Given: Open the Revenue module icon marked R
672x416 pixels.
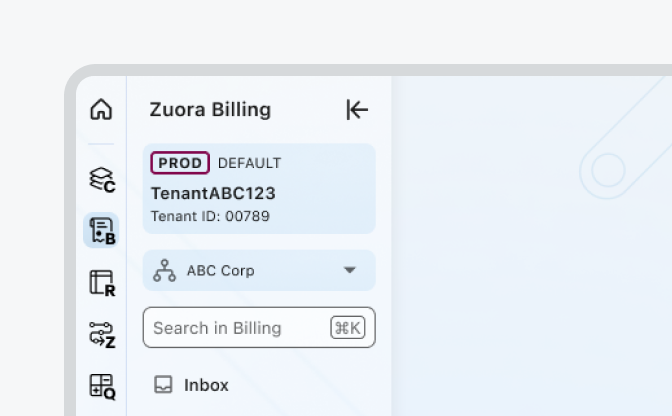Looking at the screenshot, I should click(101, 283).
